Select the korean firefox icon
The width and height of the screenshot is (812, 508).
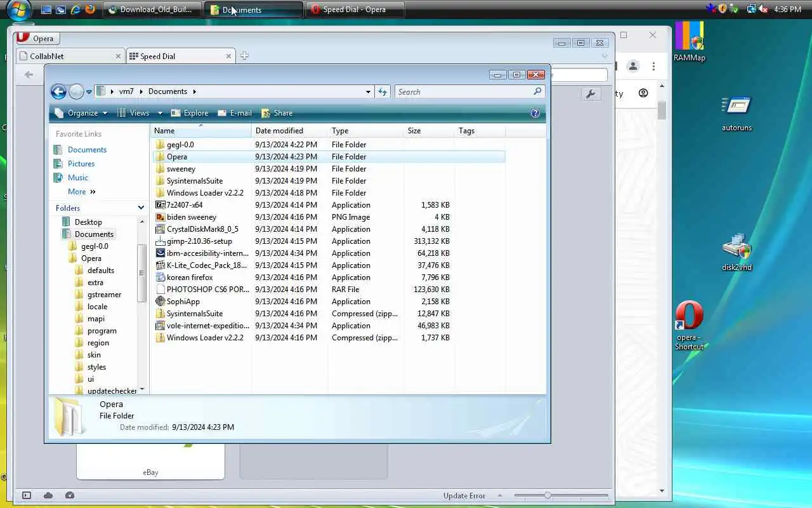(x=160, y=277)
